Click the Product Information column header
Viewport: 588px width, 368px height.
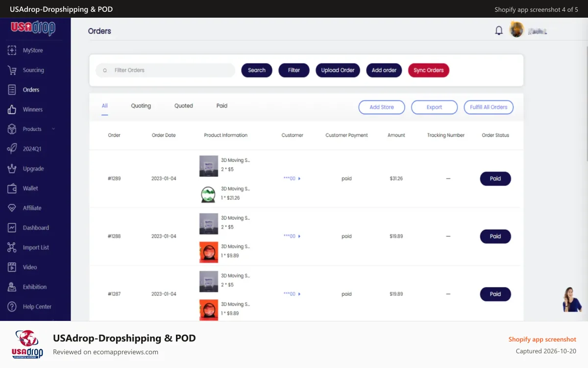[x=226, y=135]
